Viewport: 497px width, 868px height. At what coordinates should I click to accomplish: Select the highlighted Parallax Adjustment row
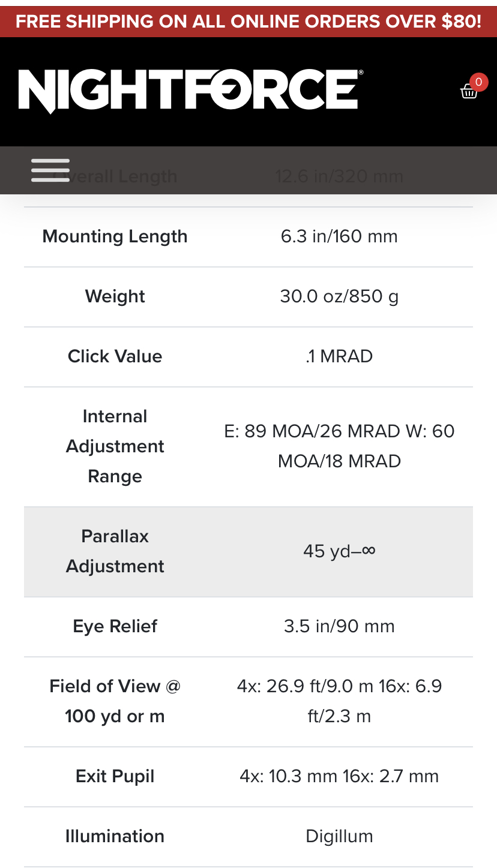(248, 552)
